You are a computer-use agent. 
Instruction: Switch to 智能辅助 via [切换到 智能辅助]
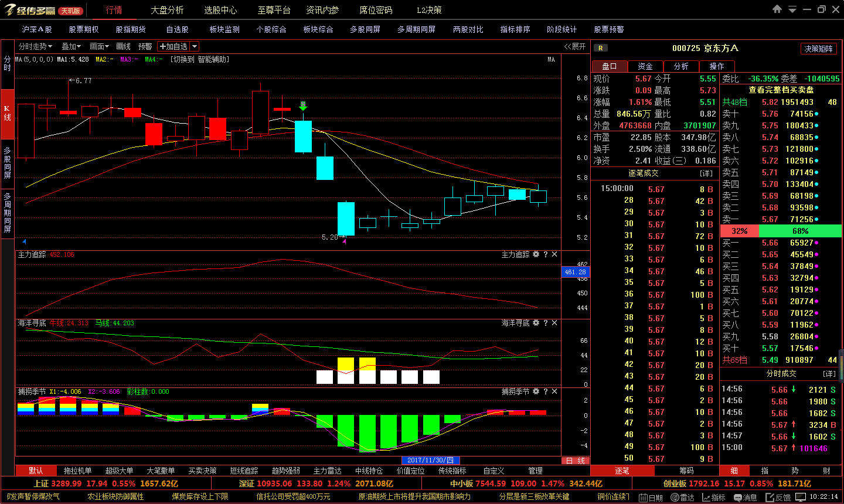[200, 59]
